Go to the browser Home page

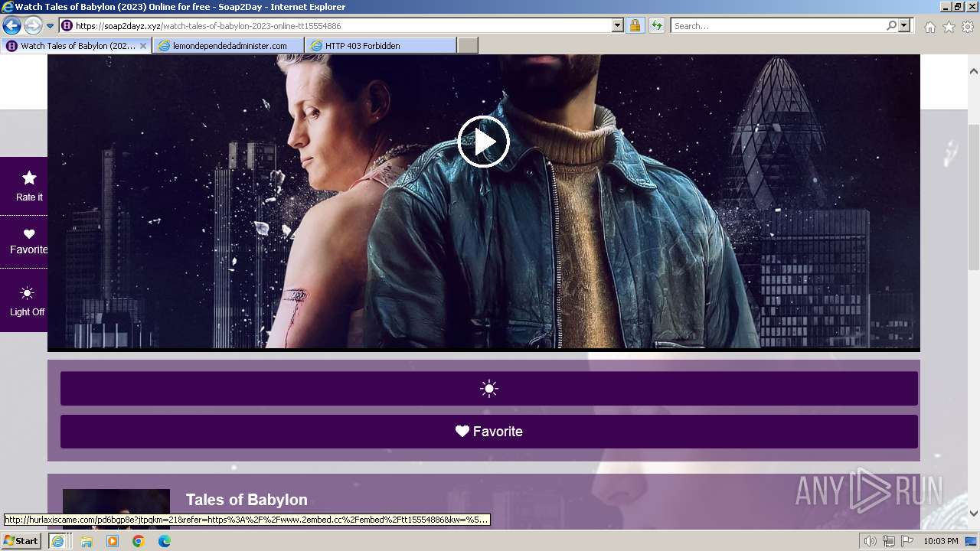(x=929, y=27)
